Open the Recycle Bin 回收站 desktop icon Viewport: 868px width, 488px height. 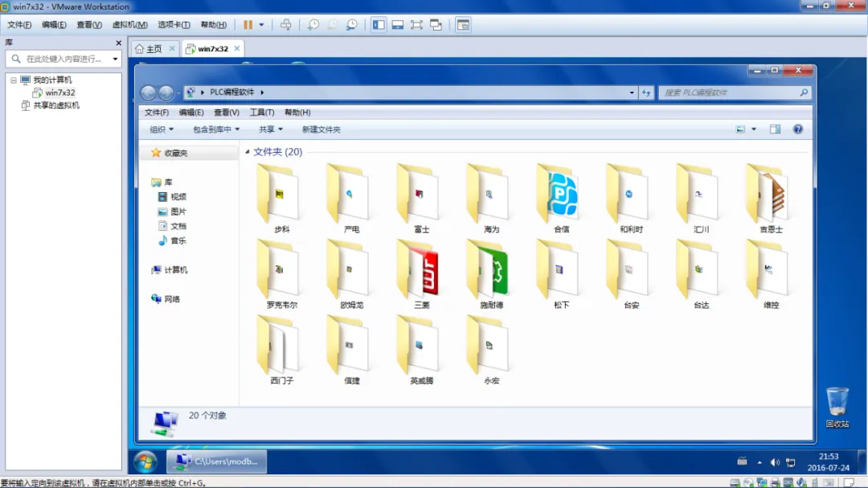click(x=837, y=407)
